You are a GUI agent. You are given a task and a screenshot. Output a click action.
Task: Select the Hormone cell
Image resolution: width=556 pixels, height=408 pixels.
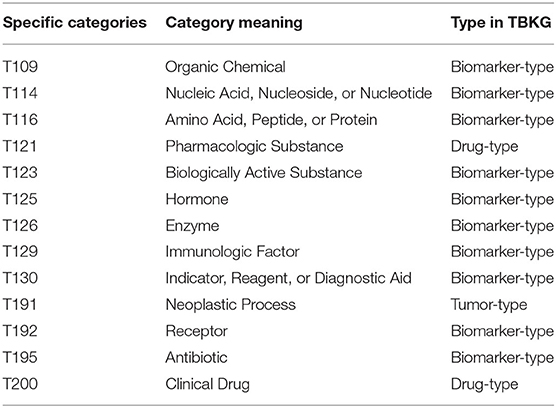coord(197,199)
